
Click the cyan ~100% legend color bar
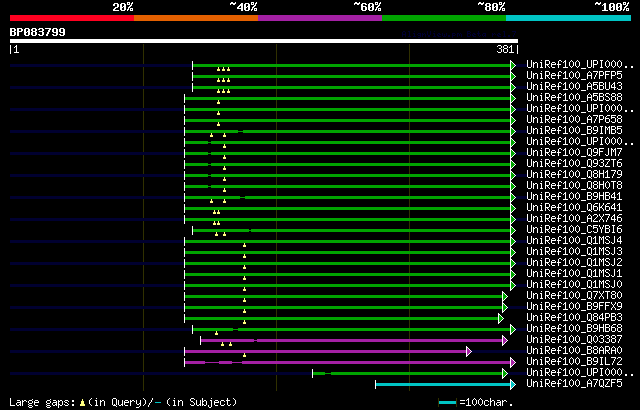[x=569, y=18]
